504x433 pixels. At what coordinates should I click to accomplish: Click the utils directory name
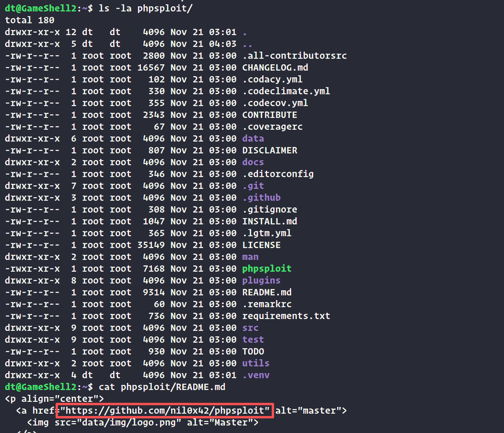click(256, 364)
